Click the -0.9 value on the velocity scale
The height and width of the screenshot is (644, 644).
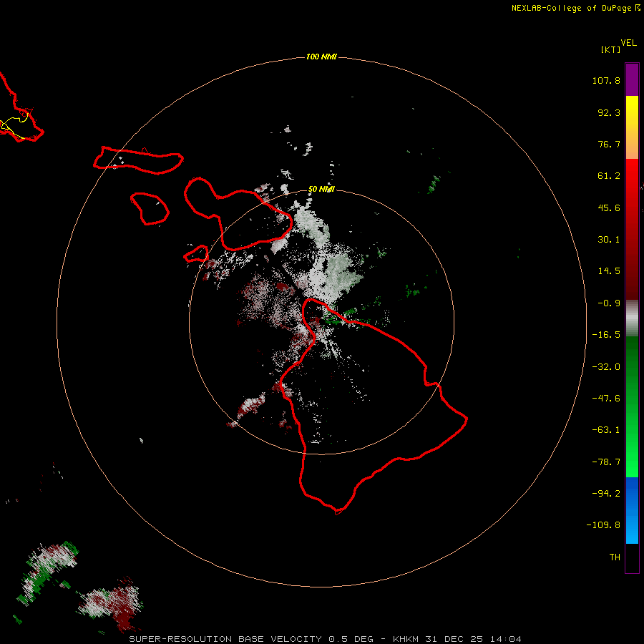click(x=609, y=303)
